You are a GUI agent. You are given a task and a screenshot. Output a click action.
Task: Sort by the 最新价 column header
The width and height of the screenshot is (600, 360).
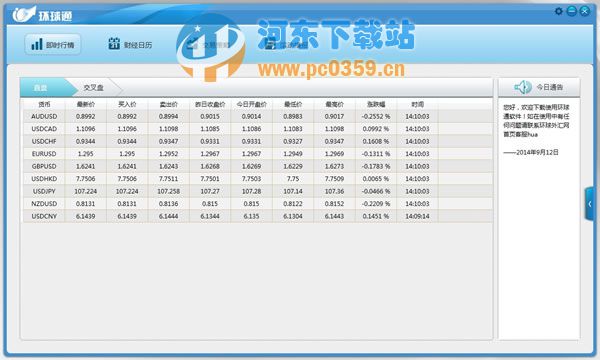[86, 104]
